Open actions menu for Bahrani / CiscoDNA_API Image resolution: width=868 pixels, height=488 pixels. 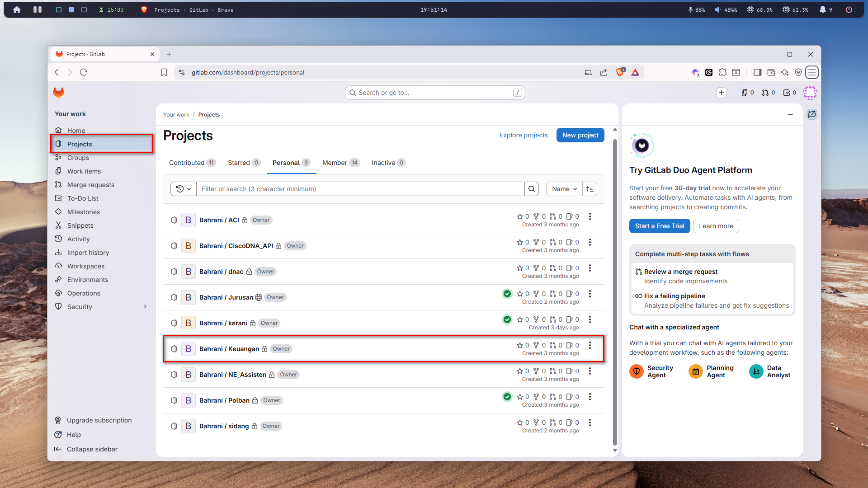pos(590,242)
